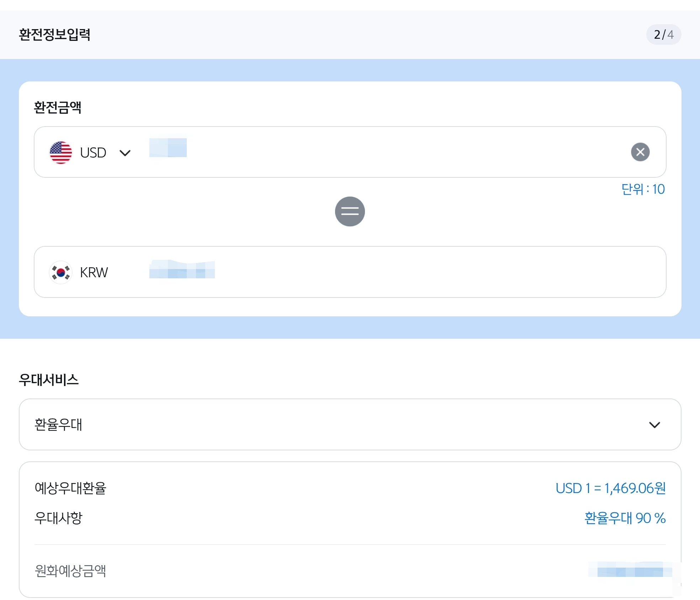Screen dimensions: 700x600
Task: Click the USD 1 = 1,469.06원 rate
Action: pyautogui.click(x=610, y=488)
